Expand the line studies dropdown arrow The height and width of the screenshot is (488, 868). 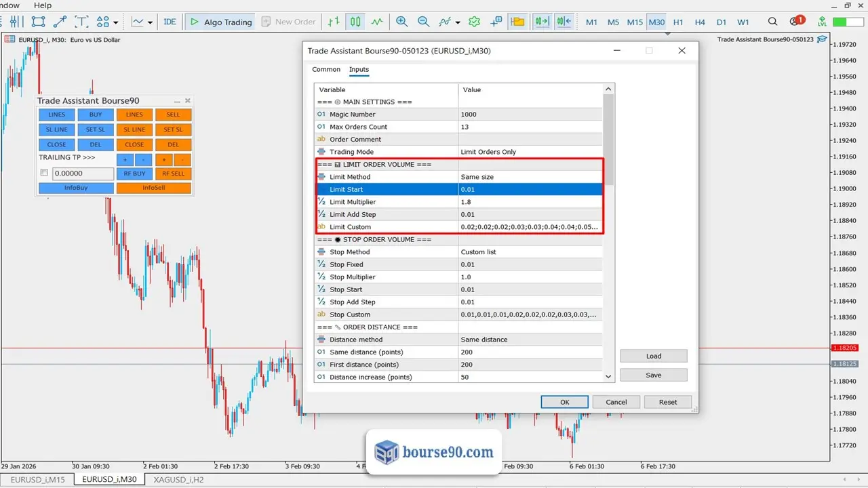click(150, 22)
